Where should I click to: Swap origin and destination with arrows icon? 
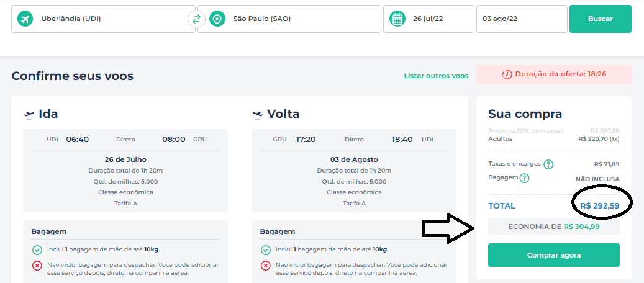click(196, 19)
